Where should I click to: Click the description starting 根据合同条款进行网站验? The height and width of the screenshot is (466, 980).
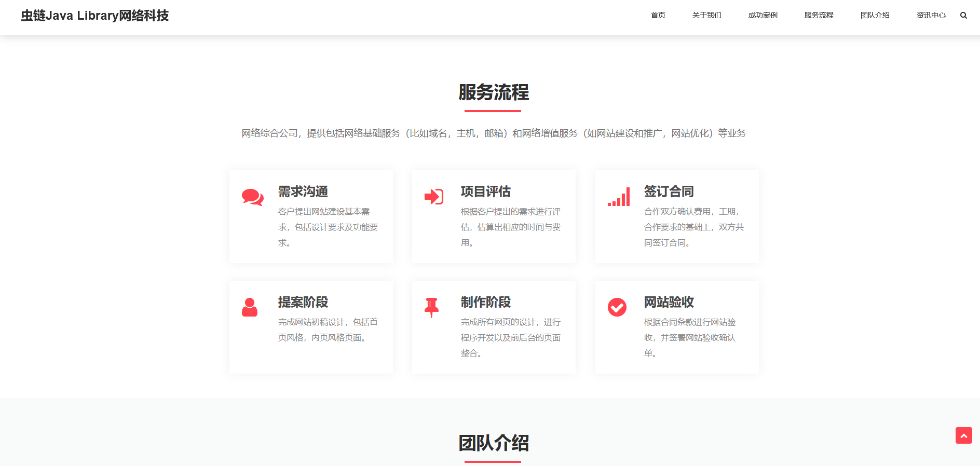point(690,338)
